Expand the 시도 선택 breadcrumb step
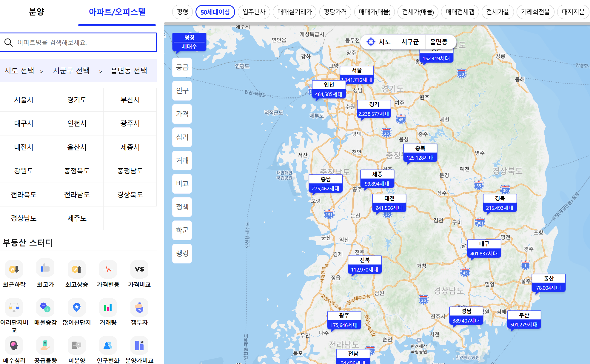Screen dimensions: 590x364 click(x=19, y=71)
